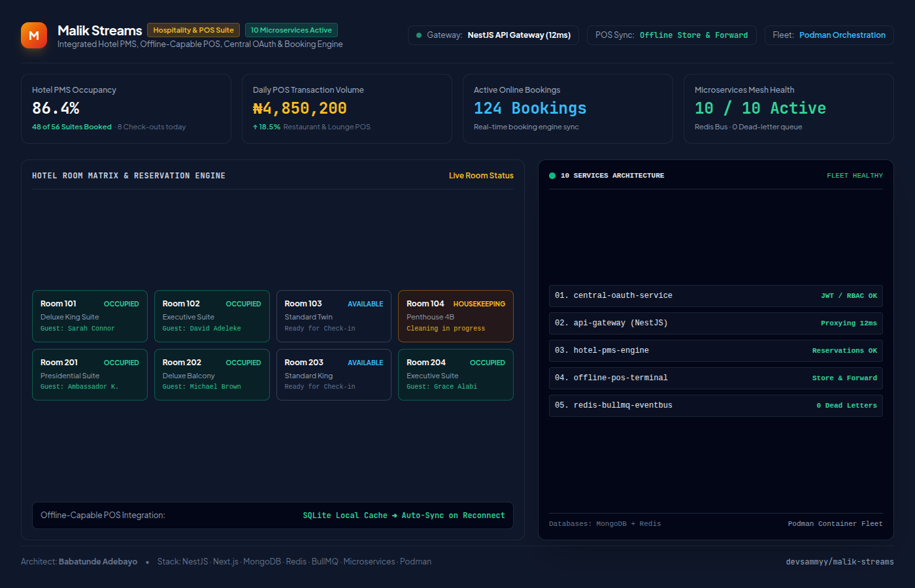Screen dimensions: 915x588
Task: Click the 86.4% occupancy value
Action: coord(56,108)
